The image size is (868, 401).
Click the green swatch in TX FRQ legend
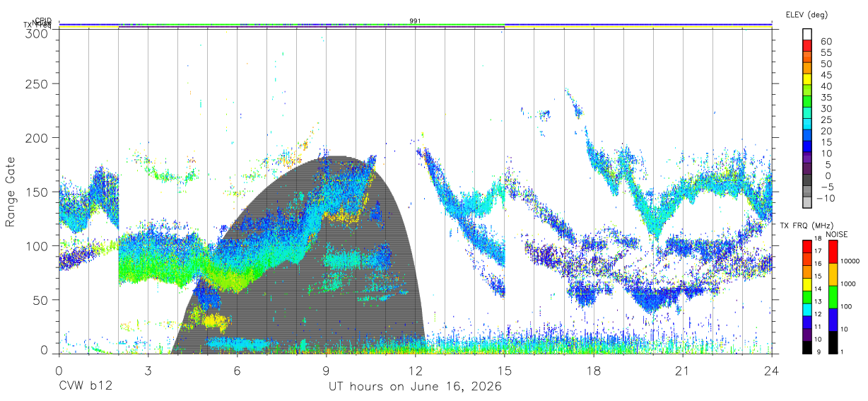pyautogui.click(x=807, y=296)
